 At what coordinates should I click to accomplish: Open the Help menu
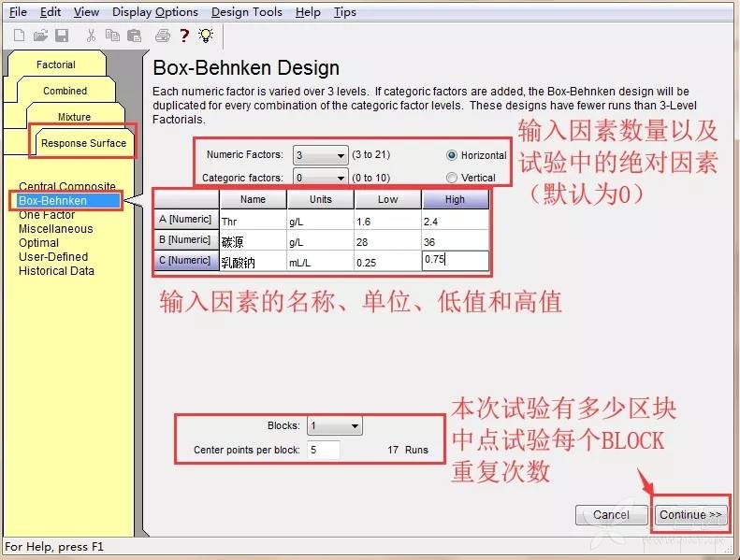point(308,12)
